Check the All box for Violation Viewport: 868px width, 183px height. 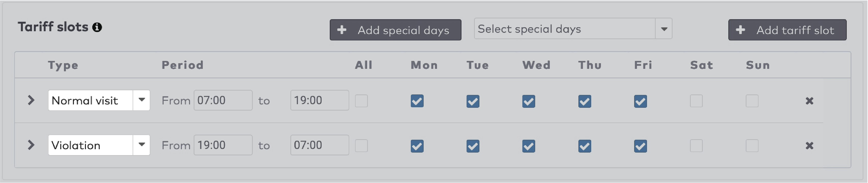pos(361,146)
